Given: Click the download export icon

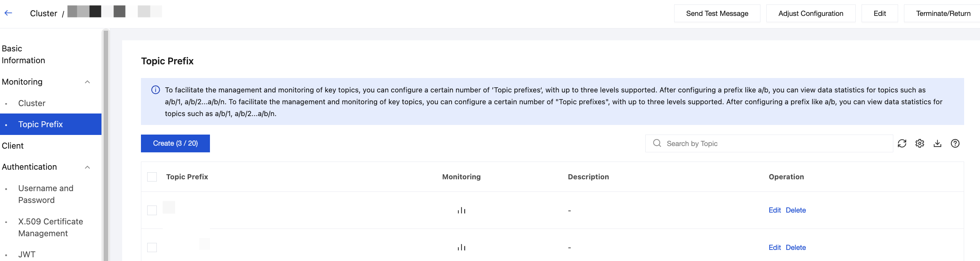Looking at the screenshot, I should 938,143.
